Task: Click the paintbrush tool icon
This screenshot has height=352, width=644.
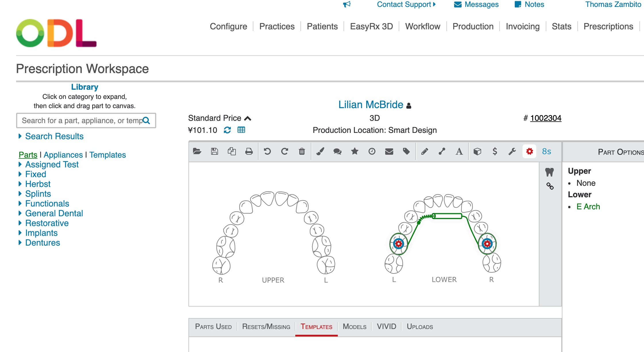Action: 320,151
